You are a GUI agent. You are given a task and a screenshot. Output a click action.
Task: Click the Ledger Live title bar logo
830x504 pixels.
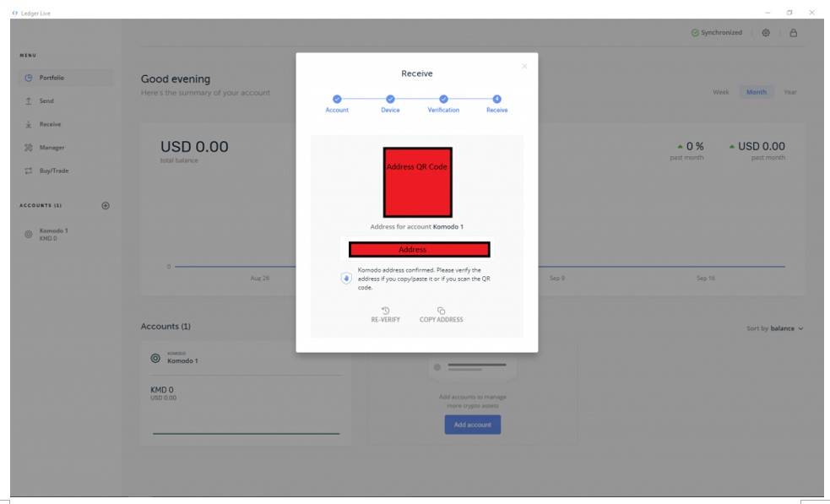15,14
